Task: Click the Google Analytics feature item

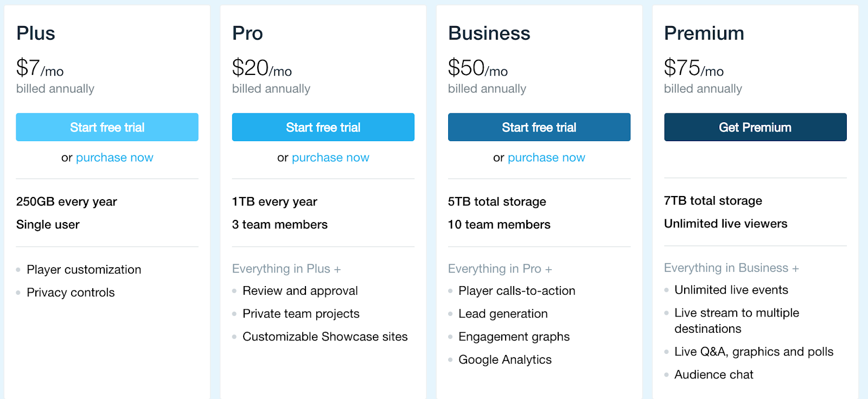Action: (505, 359)
